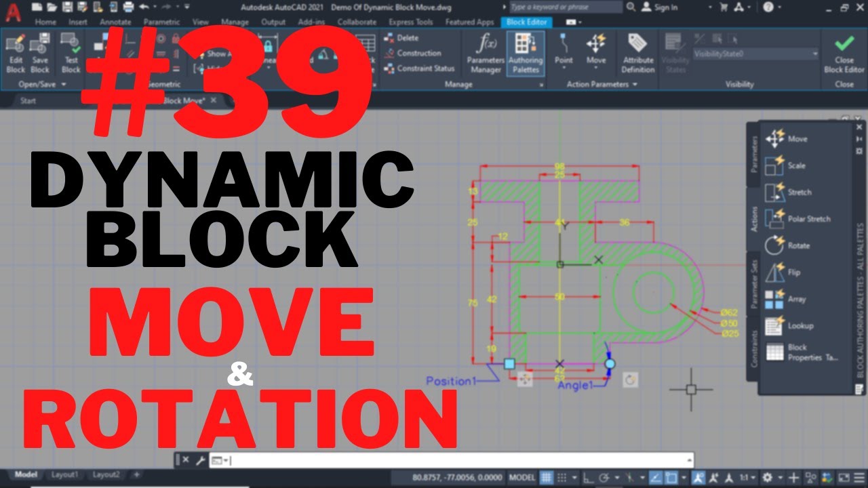Click the Delete constraints tool

[x=401, y=38]
